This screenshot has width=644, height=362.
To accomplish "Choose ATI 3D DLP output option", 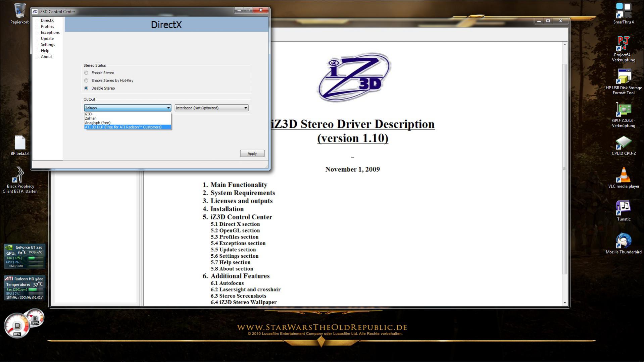I will 128,127.
